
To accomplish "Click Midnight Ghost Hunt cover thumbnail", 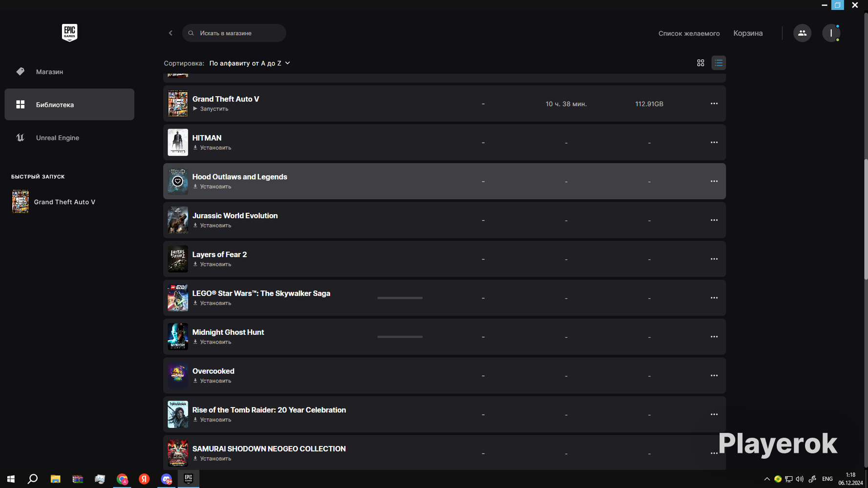I will click(178, 337).
